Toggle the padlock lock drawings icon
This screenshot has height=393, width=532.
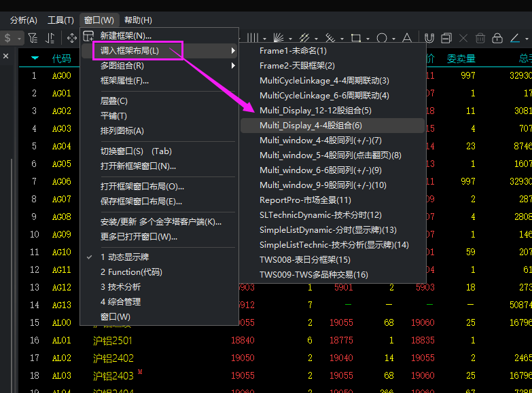pos(497,38)
